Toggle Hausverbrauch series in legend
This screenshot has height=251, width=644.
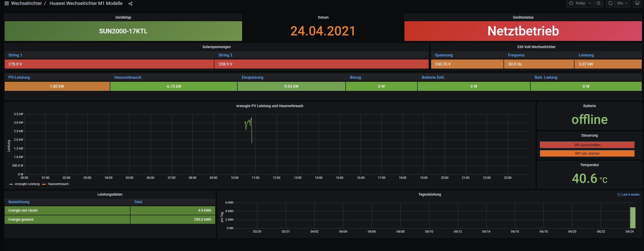(x=58, y=184)
